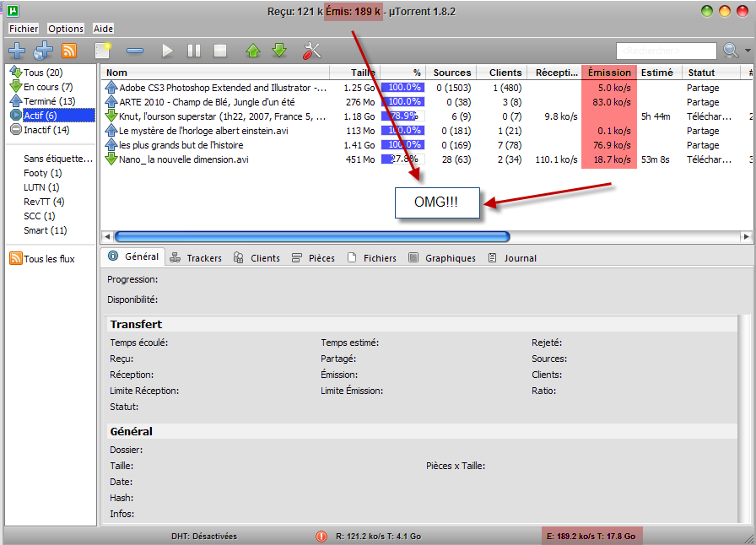Click inside the search field

point(667,51)
